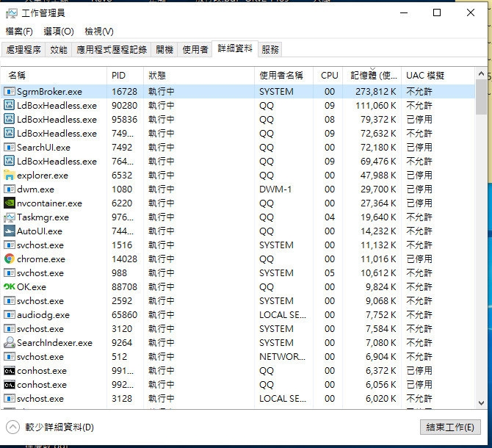Click the nvcontainer.exe NVIDIA icon
This screenshot has width=492, height=448.
pos(9,203)
